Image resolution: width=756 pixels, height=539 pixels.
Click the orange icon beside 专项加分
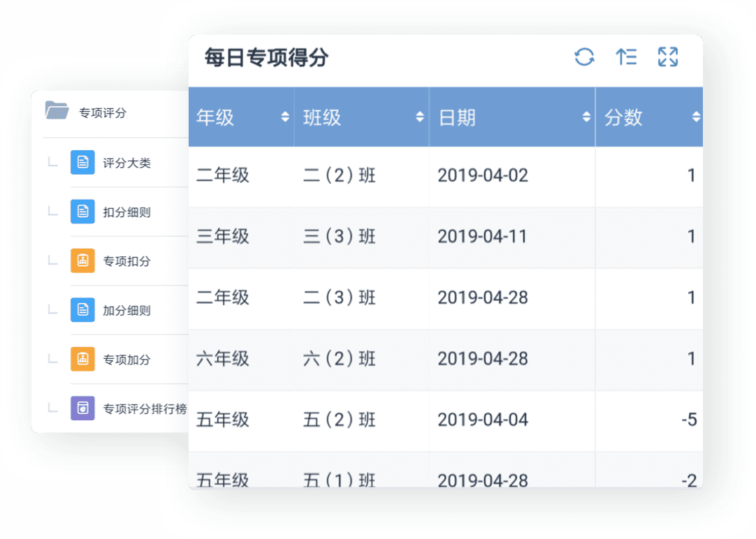click(x=82, y=360)
